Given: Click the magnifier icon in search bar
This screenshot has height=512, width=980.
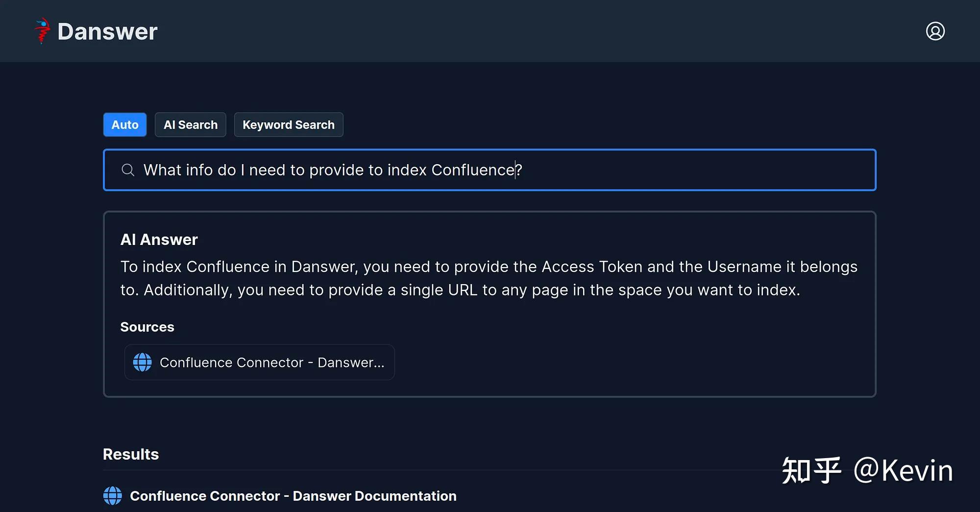Looking at the screenshot, I should 128,170.
